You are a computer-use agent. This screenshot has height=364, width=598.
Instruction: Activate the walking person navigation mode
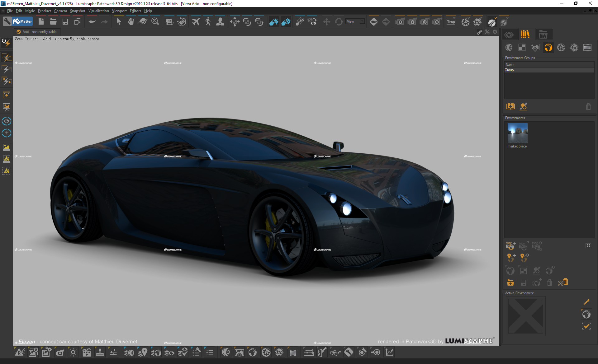coord(208,21)
